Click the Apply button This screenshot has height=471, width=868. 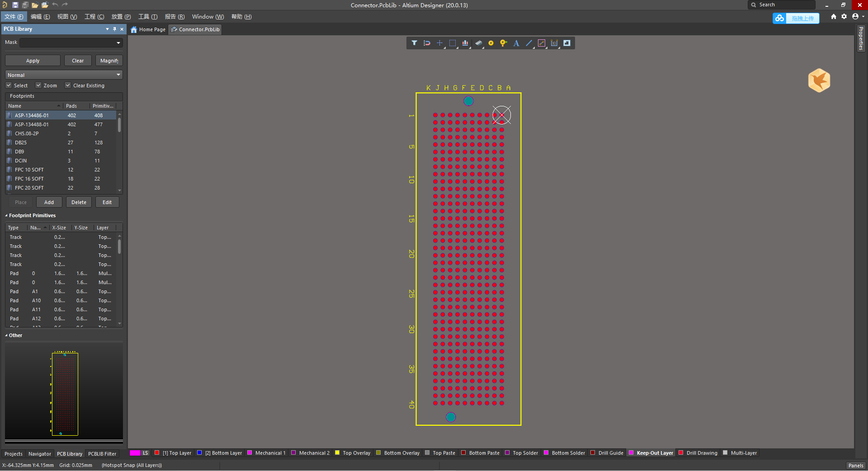[33, 61]
